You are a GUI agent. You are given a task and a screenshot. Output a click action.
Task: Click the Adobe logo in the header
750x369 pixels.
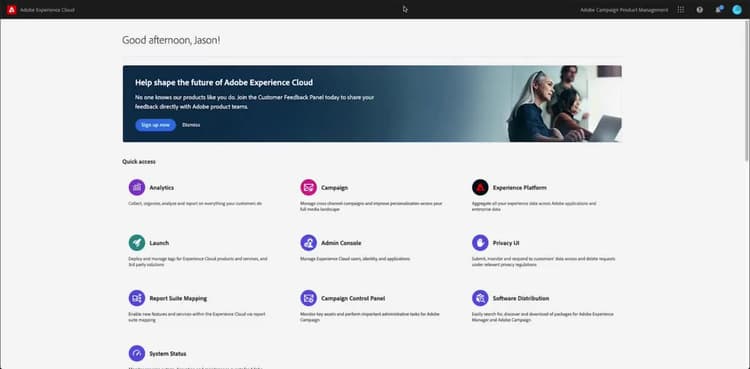[11, 10]
